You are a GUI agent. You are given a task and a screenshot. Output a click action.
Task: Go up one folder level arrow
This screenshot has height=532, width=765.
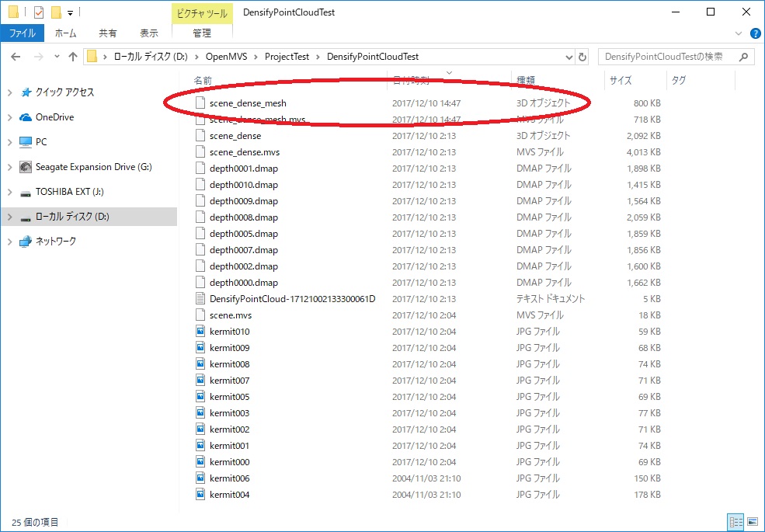click(73, 57)
